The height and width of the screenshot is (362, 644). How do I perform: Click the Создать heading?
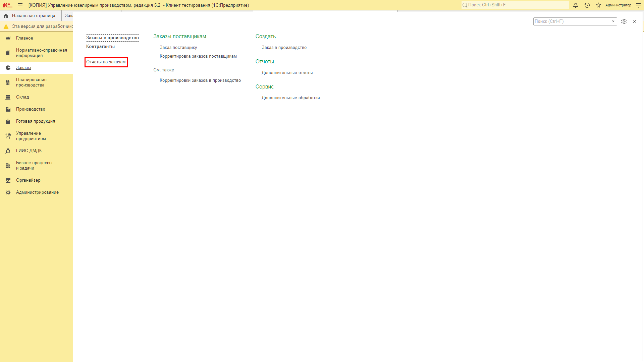(266, 37)
